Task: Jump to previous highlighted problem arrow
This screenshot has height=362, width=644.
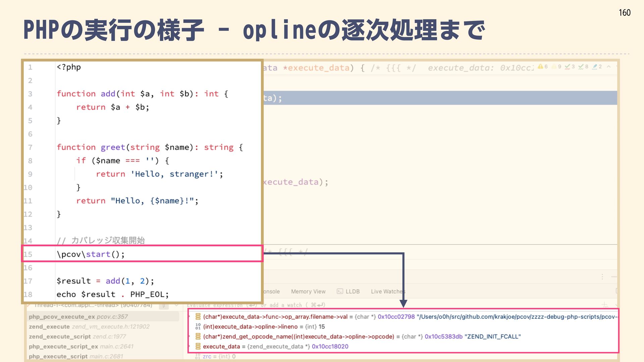Action: click(x=609, y=67)
